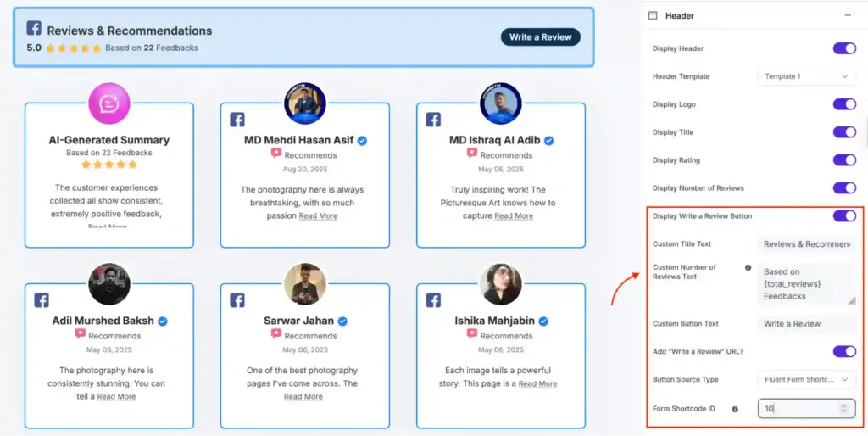Click Adil Murshed Baksh profile photo
Image resolution: width=868 pixels, height=436 pixels.
(109, 284)
